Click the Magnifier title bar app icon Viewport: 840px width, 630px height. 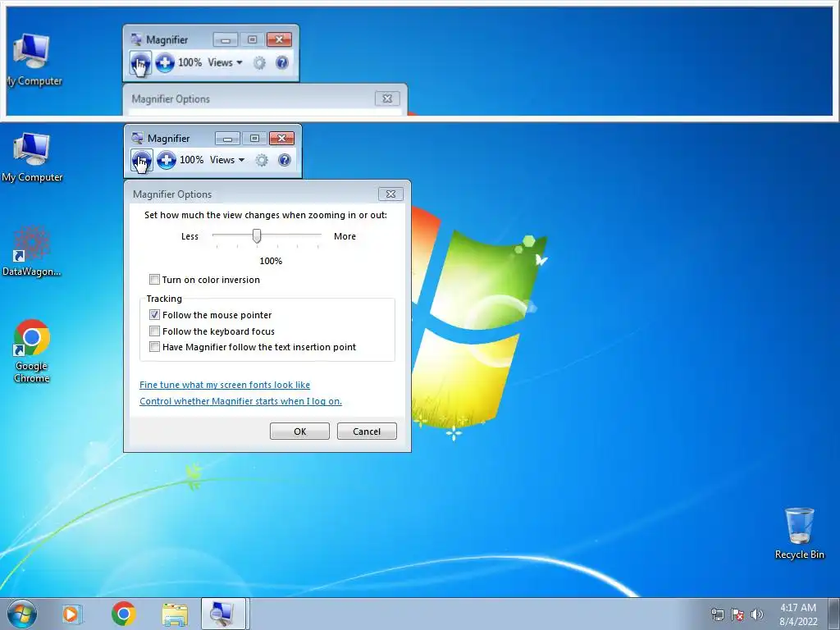[138, 138]
